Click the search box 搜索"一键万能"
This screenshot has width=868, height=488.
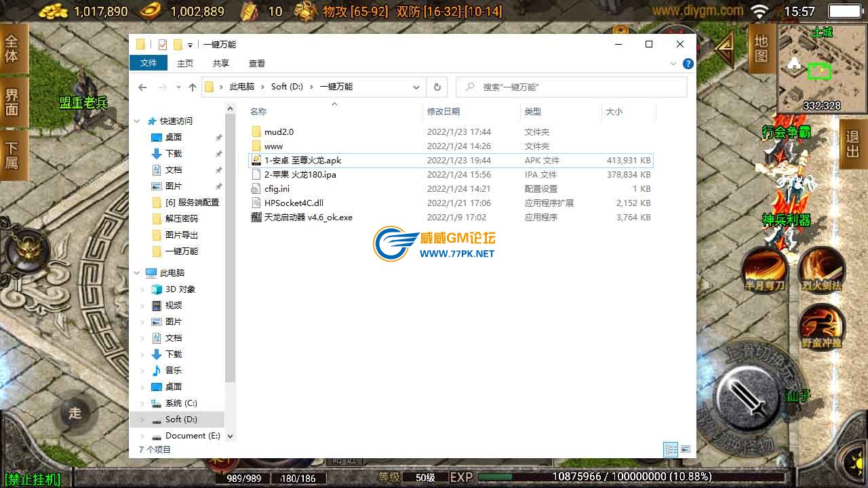coord(572,87)
